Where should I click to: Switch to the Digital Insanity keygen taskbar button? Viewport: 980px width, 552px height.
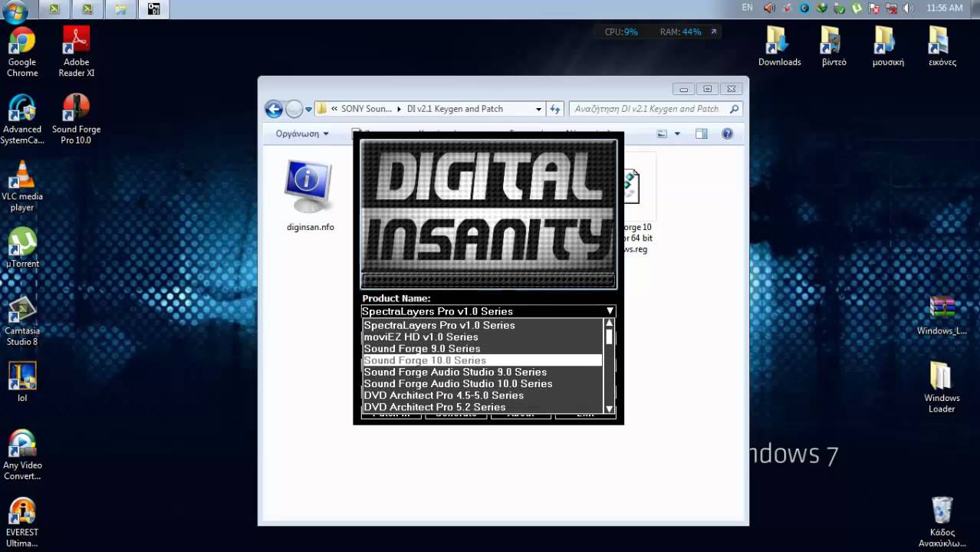(x=154, y=9)
